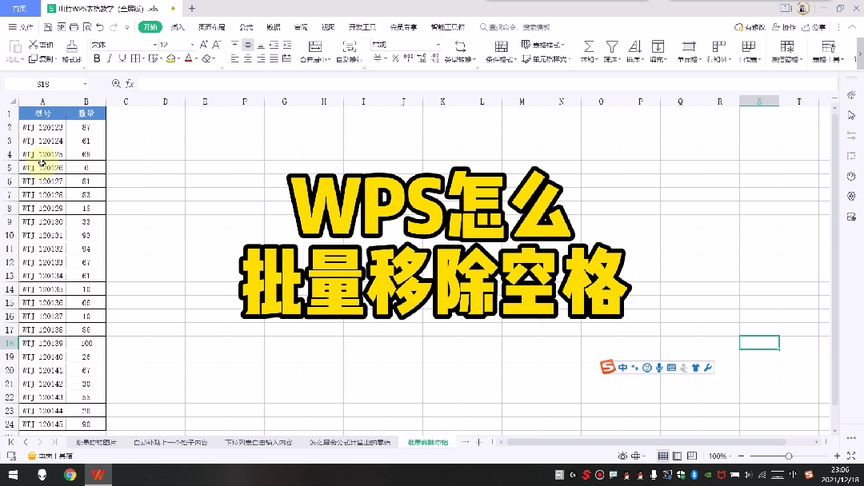Open the Cell Style dropdown

click(546, 58)
